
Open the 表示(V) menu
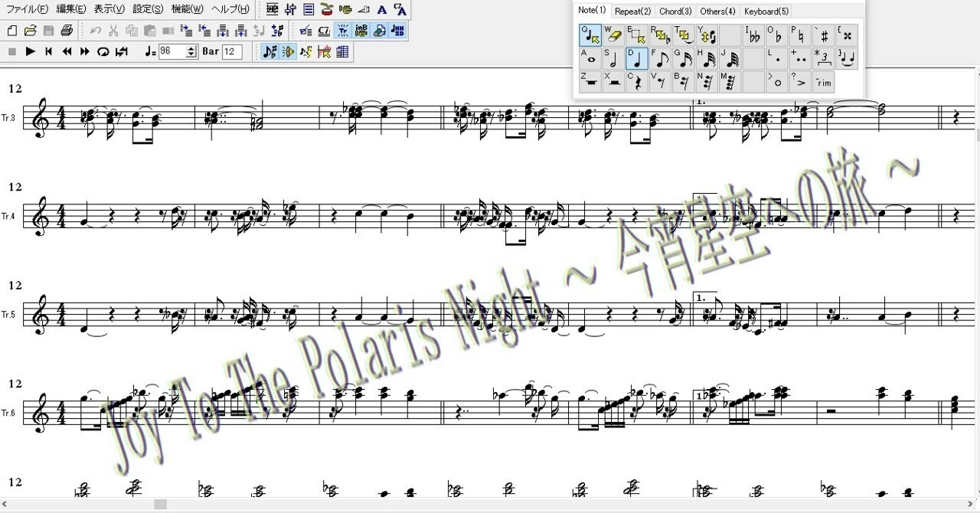coord(109,9)
